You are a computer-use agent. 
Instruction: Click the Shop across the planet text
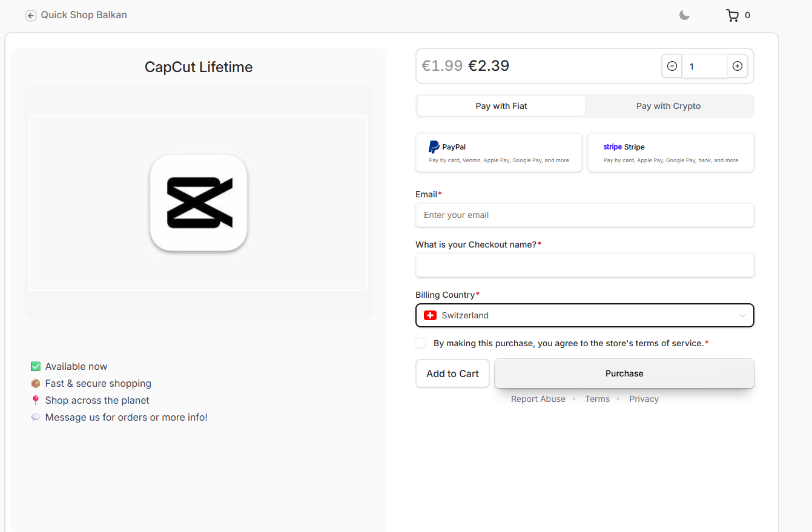pos(97,400)
